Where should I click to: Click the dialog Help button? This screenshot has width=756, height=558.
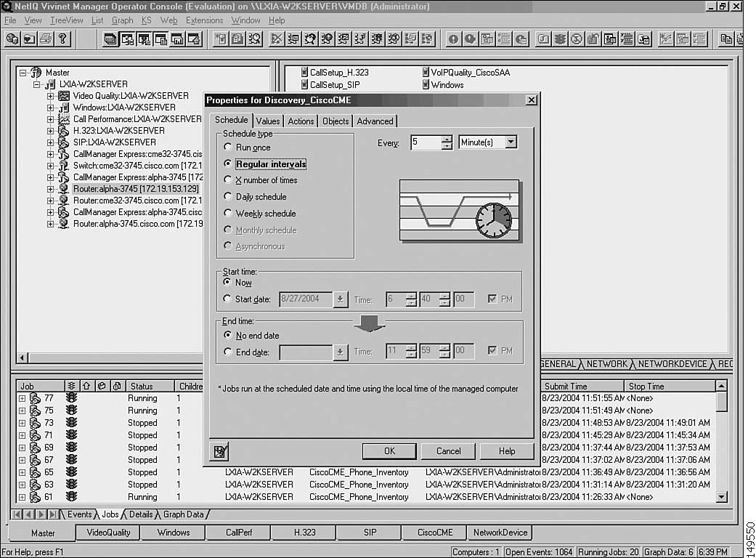[507, 451]
